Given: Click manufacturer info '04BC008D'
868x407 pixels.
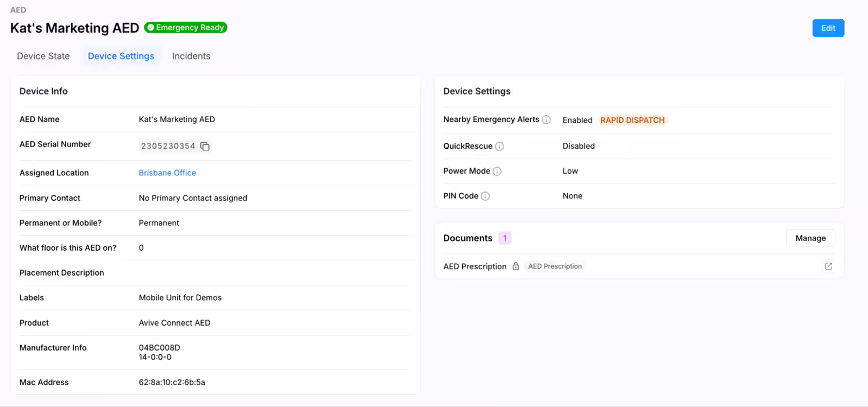Looking at the screenshot, I should [159, 348].
